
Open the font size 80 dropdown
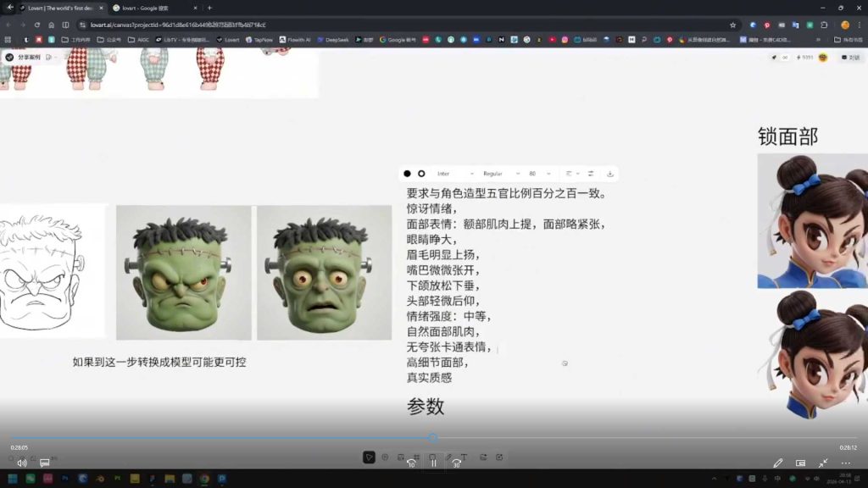click(x=540, y=174)
